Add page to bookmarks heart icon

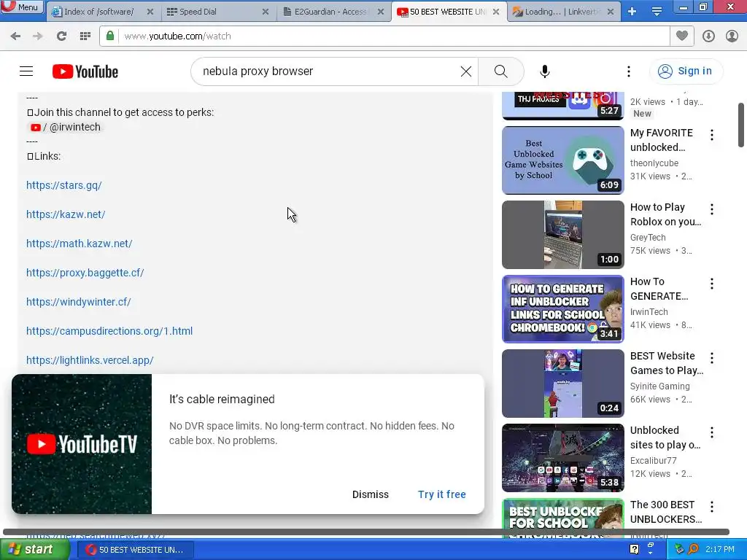[x=682, y=36]
